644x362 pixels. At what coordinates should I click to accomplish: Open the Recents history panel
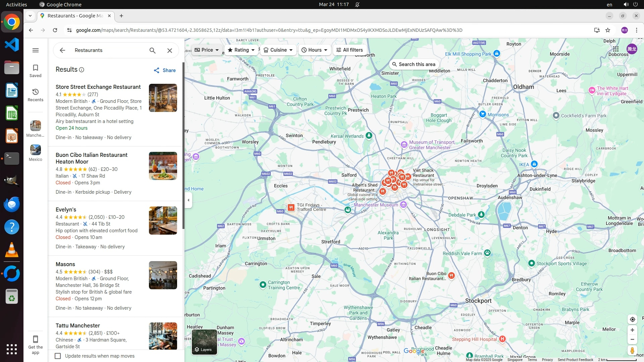pos(36,95)
